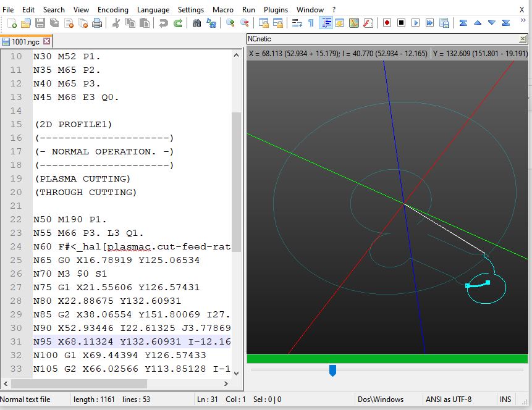Click the horizontal scroll left arrow

point(5,383)
